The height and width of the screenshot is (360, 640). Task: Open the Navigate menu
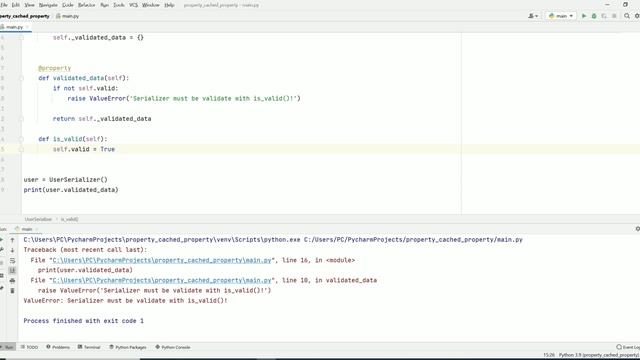point(48,5)
